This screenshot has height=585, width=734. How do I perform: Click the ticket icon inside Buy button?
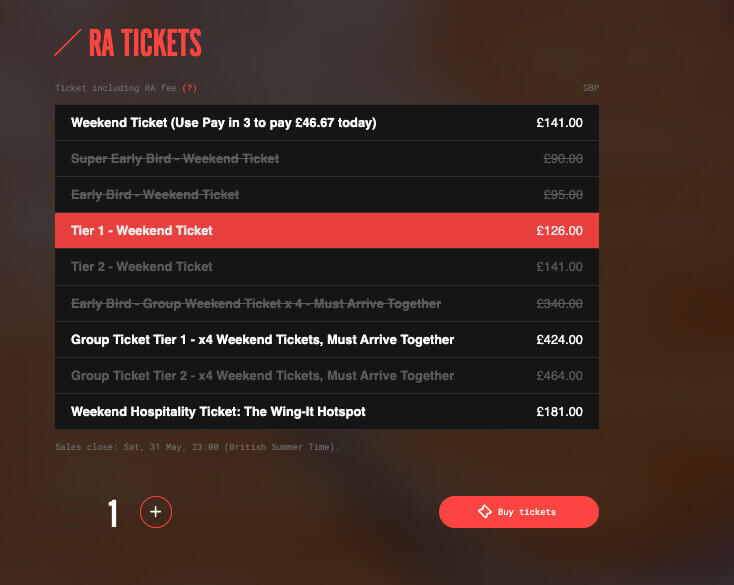pyautogui.click(x=484, y=512)
